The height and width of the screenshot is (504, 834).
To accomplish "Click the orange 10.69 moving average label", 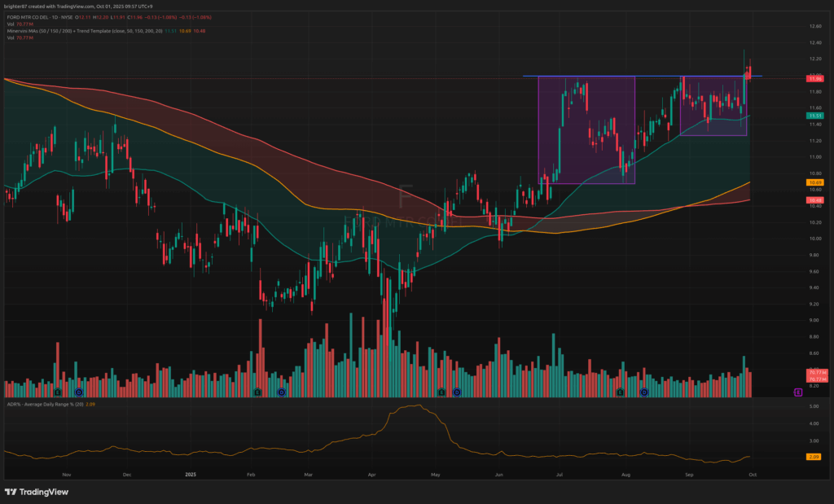I will (814, 182).
